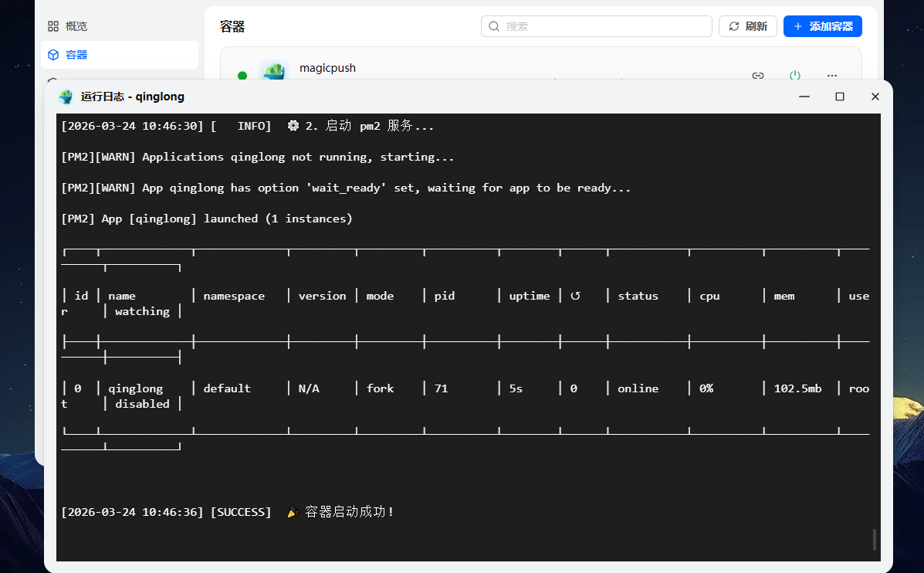The image size is (924, 573).
Task: Refresh the container list with 刷新
Action: coord(748,26)
